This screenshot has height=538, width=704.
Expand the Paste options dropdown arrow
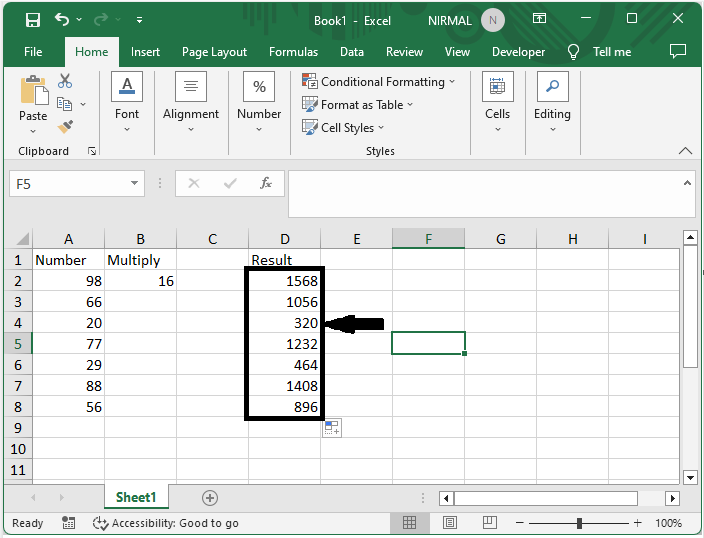pos(33,131)
